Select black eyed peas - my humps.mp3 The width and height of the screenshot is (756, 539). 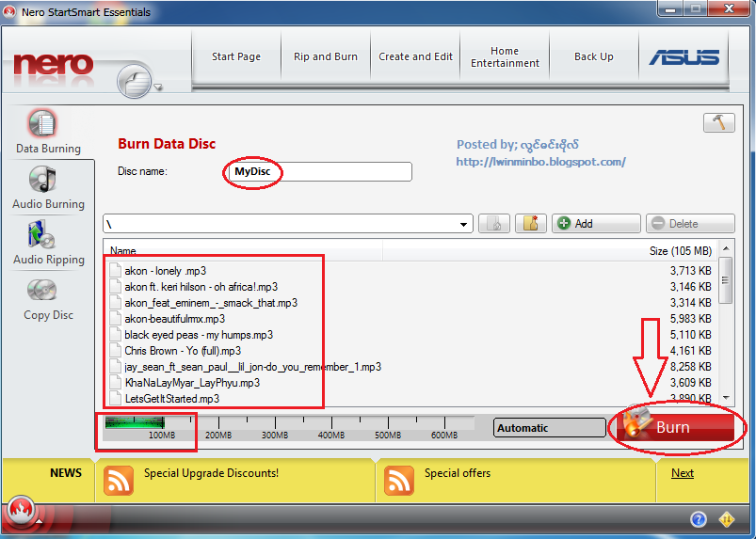coord(199,334)
